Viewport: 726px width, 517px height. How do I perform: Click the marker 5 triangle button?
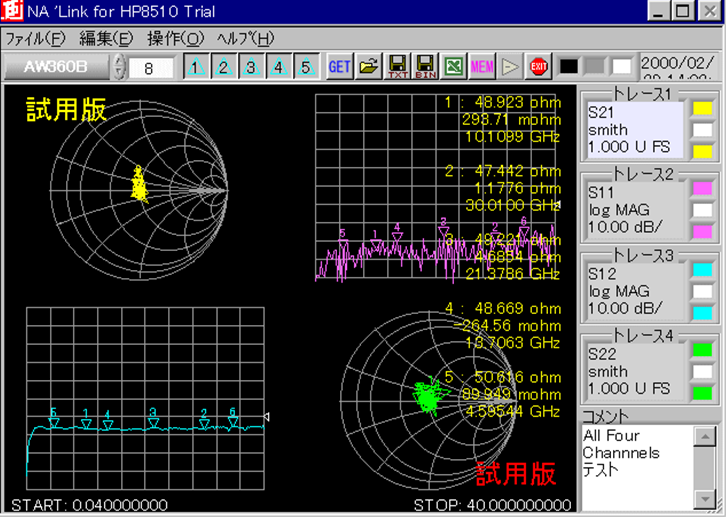point(306,67)
